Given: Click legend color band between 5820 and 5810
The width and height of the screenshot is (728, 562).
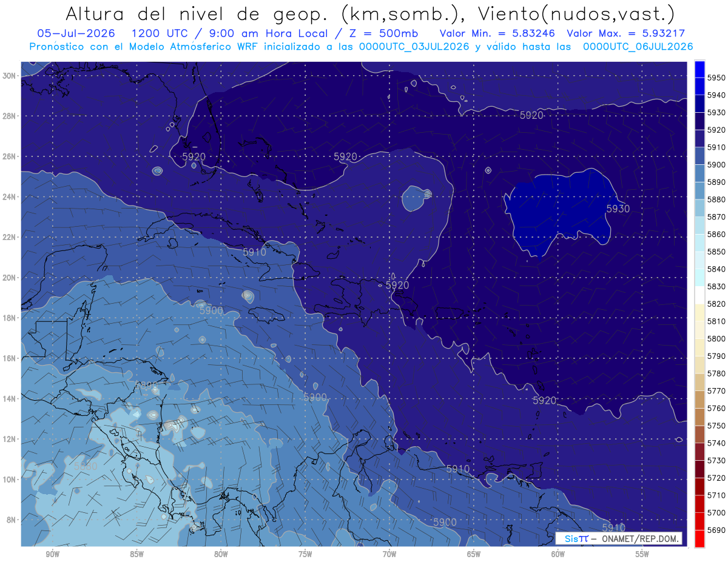Looking at the screenshot, I should pos(699,313).
